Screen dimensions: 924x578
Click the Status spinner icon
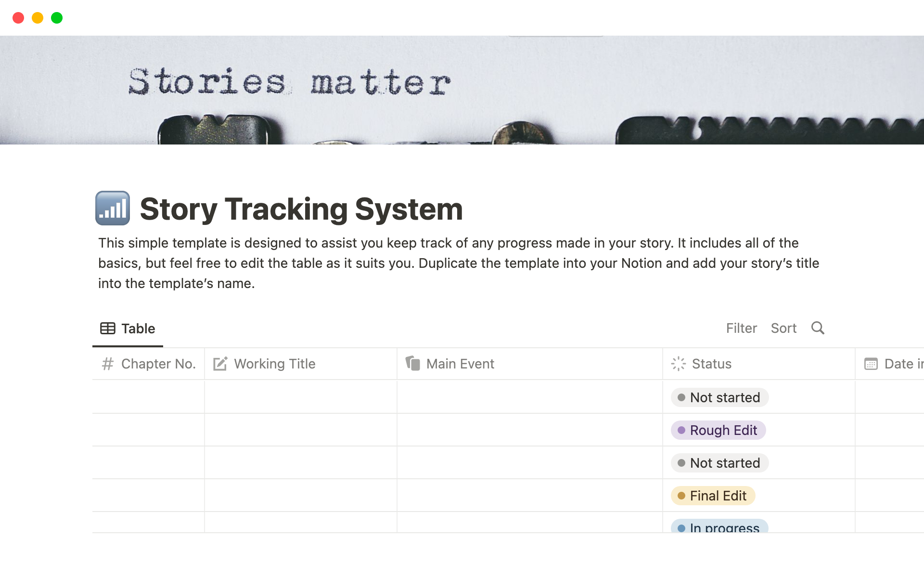tap(678, 364)
